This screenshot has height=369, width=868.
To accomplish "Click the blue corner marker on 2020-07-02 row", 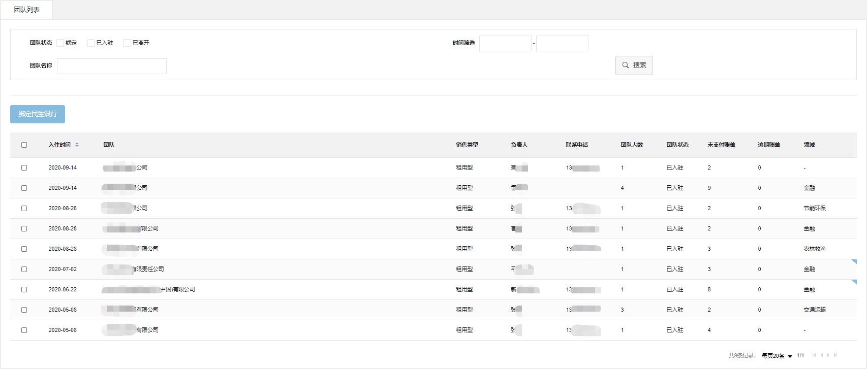I will tap(854, 262).
